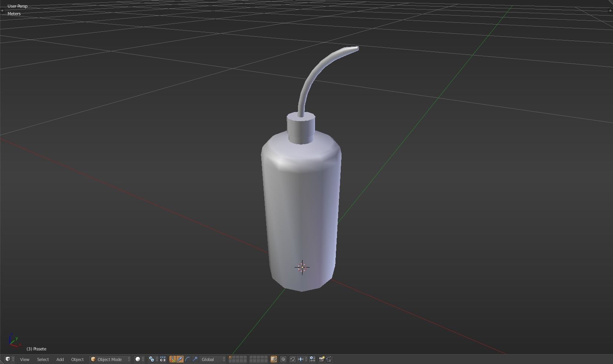Image resolution: width=613 pixels, height=364 pixels.
Task: Click the bottle cap cylinder
Action: tap(301, 128)
